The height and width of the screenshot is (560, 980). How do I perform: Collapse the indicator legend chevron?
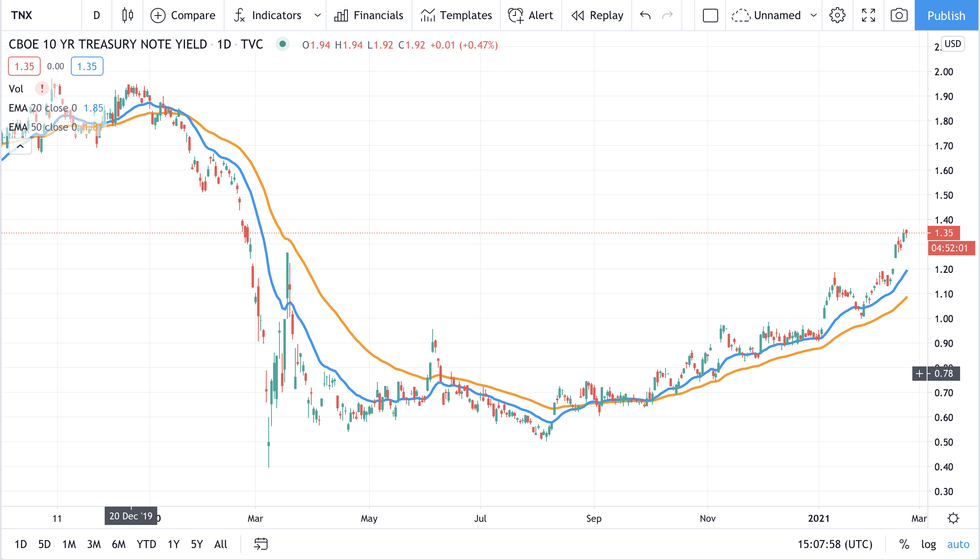20,147
